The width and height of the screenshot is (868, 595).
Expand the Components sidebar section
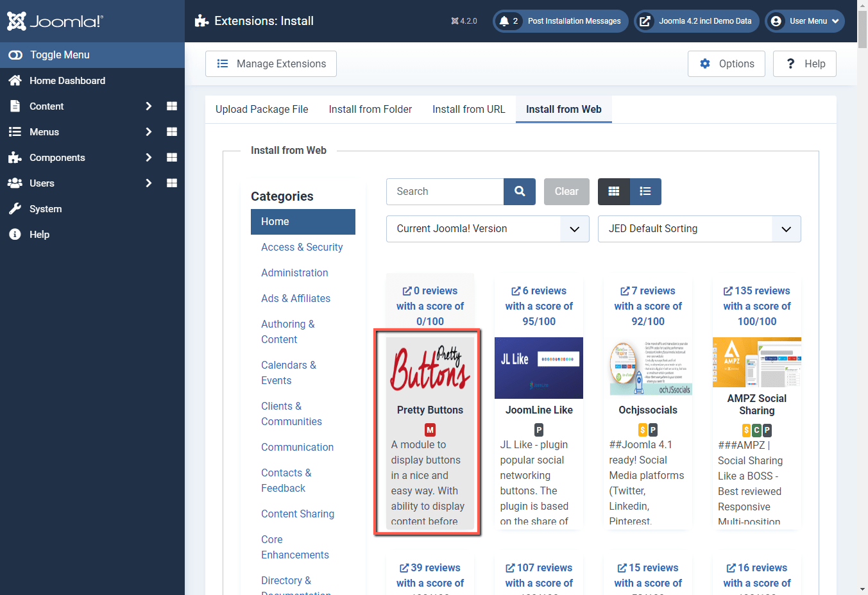pos(148,157)
